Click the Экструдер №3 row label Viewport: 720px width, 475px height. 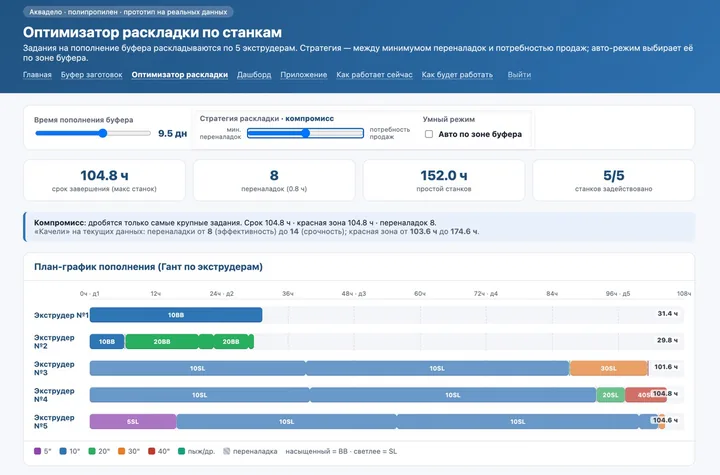click(54, 368)
